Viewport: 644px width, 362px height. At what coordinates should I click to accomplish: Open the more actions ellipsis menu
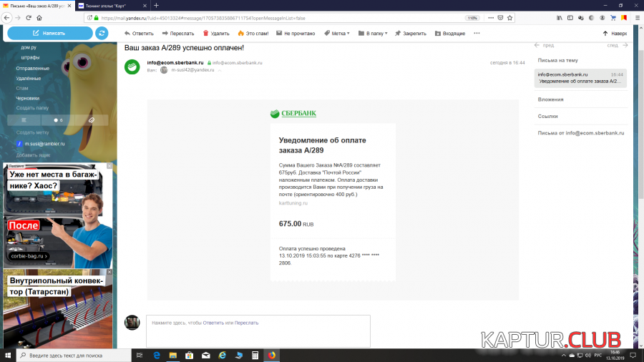[477, 33]
